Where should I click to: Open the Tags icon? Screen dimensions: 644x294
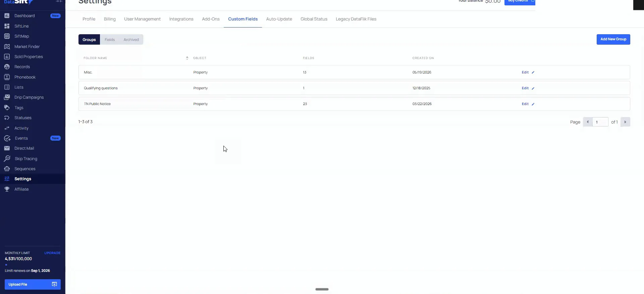tap(7, 108)
